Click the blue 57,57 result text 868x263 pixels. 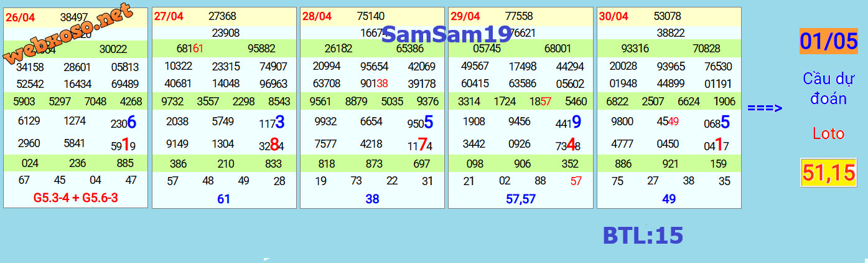coord(520,199)
